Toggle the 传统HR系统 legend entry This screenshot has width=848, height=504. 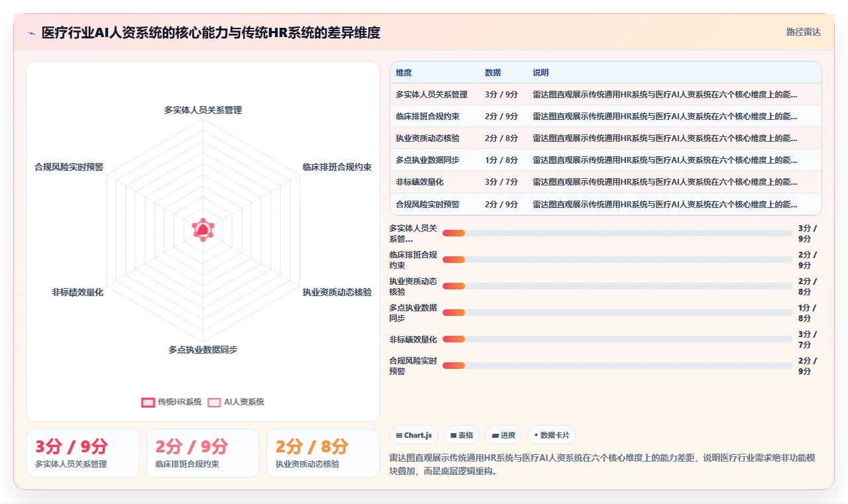coord(172,402)
